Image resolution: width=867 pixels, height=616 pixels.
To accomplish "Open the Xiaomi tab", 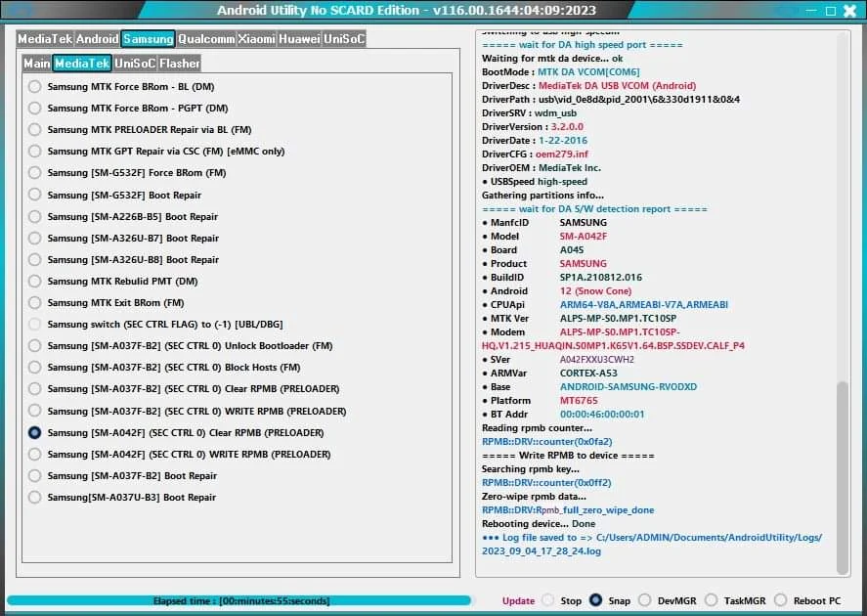I will (x=256, y=39).
